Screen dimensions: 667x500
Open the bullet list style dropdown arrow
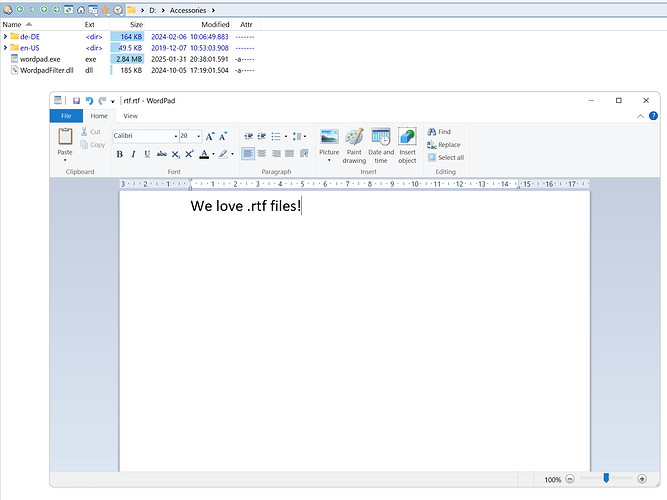click(x=286, y=137)
